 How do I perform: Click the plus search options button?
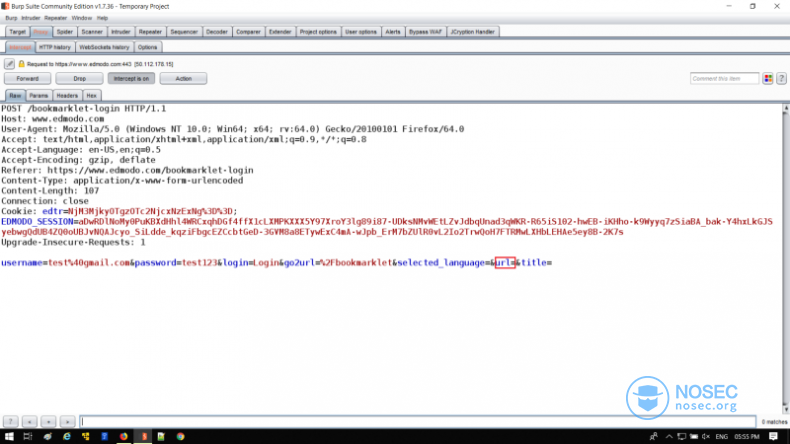coord(48,421)
